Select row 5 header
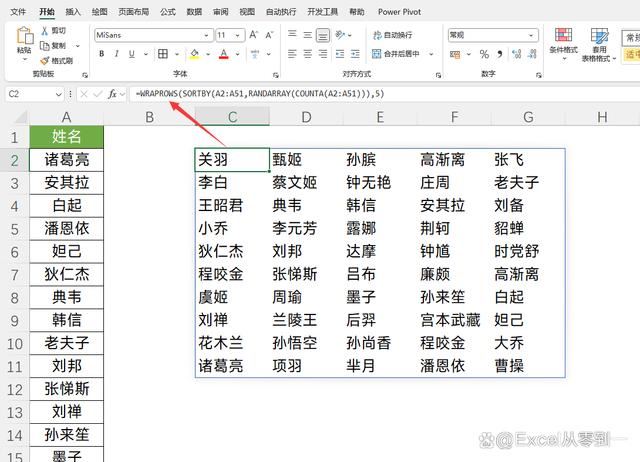Screen dimensions: 640x462 tap(14, 229)
